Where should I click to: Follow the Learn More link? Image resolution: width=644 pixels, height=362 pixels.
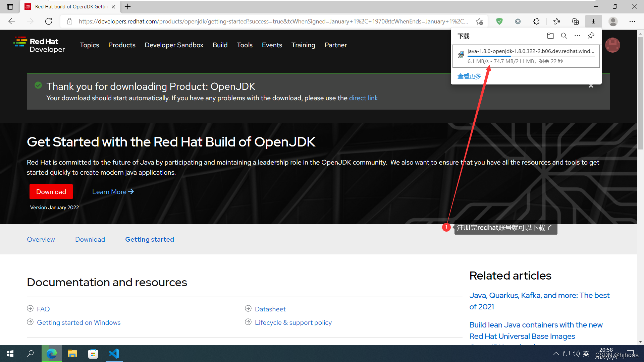click(x=113, y=192)
